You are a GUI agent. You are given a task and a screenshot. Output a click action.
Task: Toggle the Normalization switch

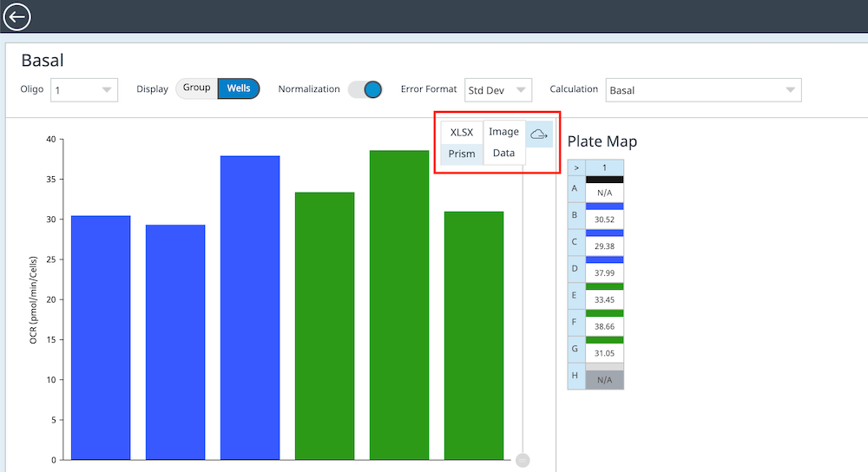click(x=365, y=89)
